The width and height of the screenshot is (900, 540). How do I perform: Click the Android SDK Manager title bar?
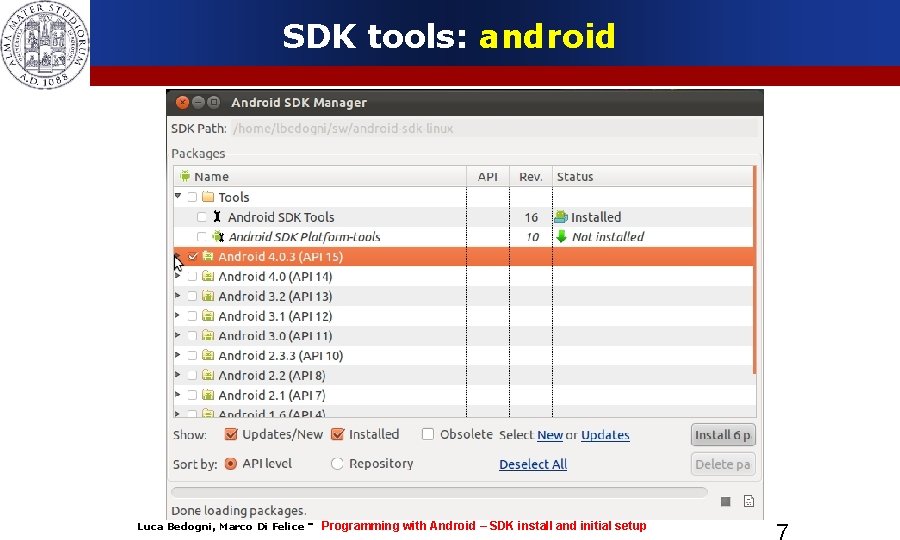(465, 103)
